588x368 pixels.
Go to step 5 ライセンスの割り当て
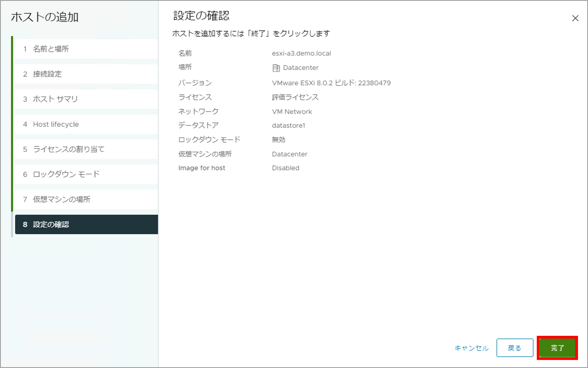tap(86, 149)
